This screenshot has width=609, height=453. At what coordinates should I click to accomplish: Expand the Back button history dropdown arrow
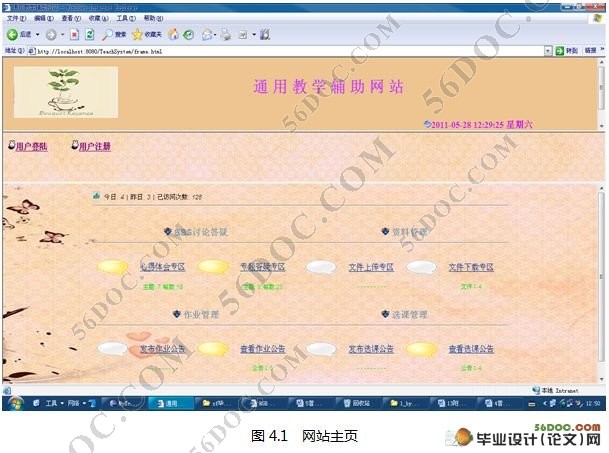click(38, 34)
